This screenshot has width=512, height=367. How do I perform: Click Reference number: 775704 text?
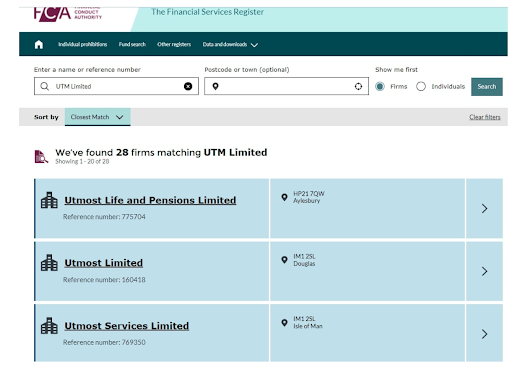104,217
